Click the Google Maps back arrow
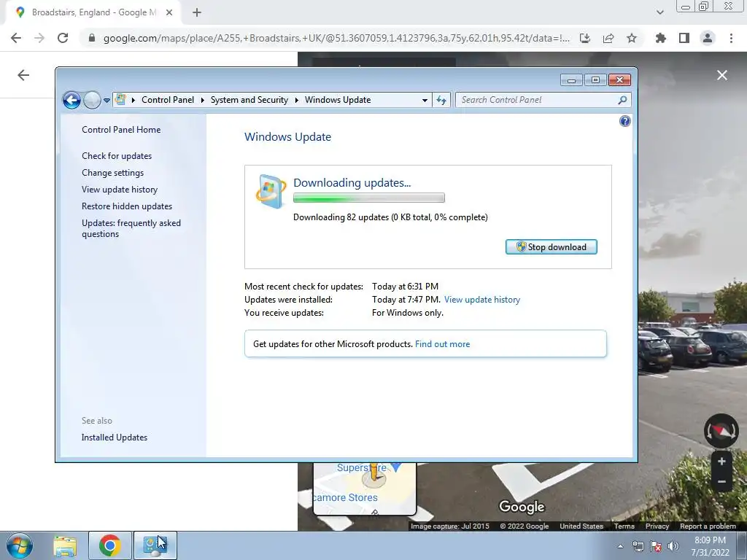The height and width of the screenshot is (560, 747). tap(23, 75)
